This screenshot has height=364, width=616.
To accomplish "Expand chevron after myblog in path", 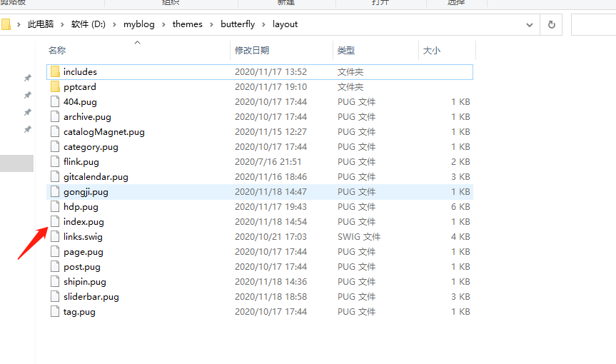I will coord(163,24).
